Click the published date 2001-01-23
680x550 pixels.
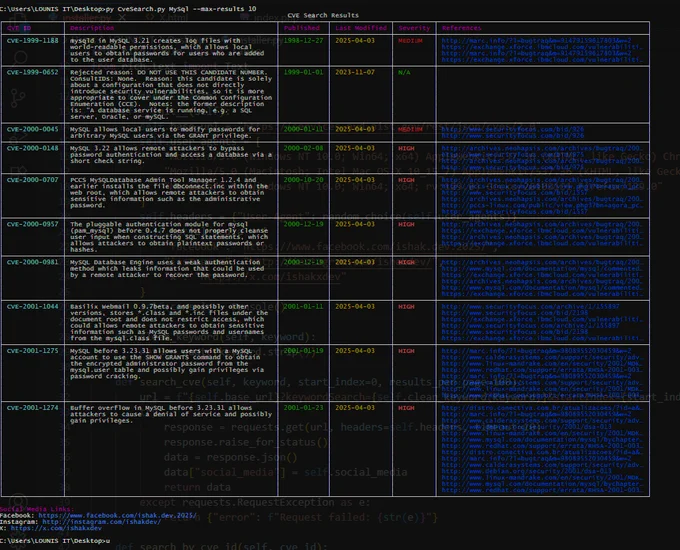tap(303, 408)
